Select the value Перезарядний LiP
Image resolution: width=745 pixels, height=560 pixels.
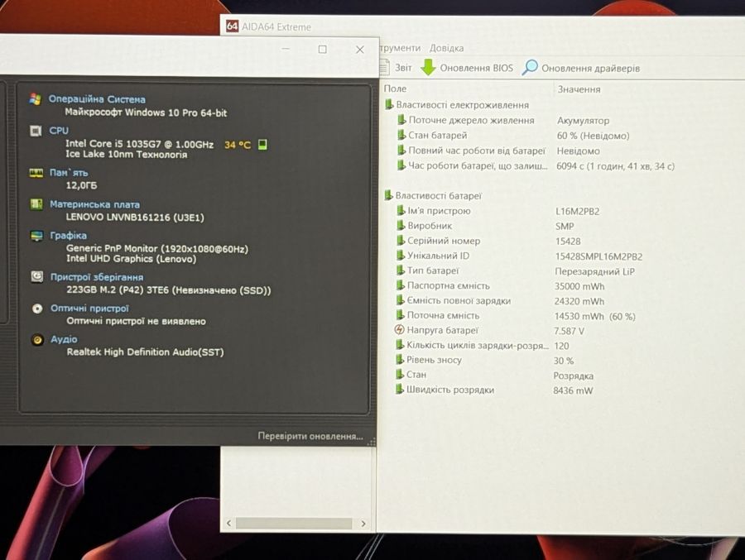click(594, 271)
